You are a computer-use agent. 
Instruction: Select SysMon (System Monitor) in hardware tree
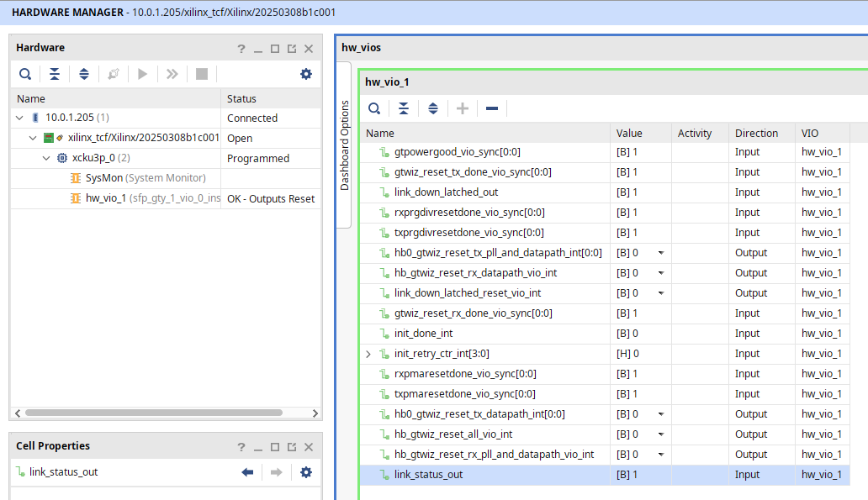tap(145, 178)
